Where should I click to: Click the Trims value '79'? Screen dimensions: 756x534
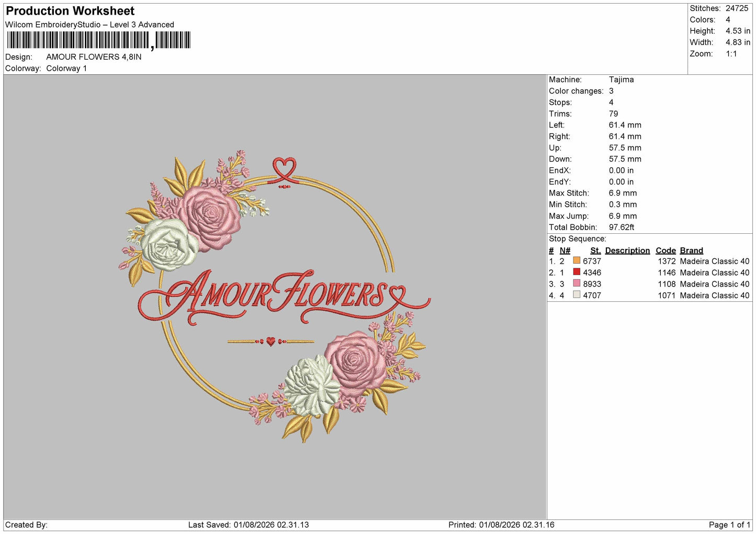point(613,113)
